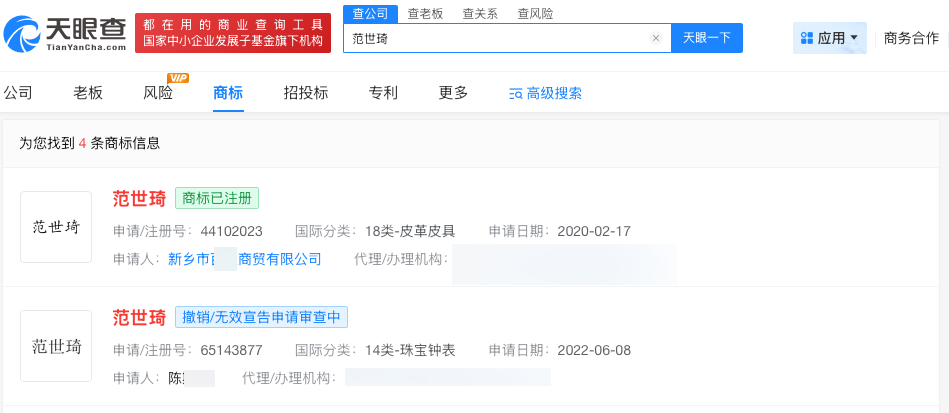Click classification 18类-皮革皮具
Image resolution: width=949 pixels, height=413 pixels.
410,231
